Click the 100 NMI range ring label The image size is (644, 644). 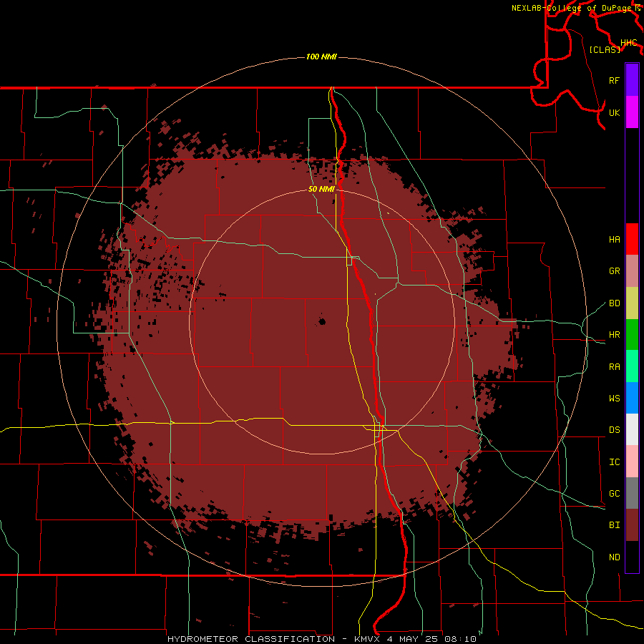click(x=321, y=57)
